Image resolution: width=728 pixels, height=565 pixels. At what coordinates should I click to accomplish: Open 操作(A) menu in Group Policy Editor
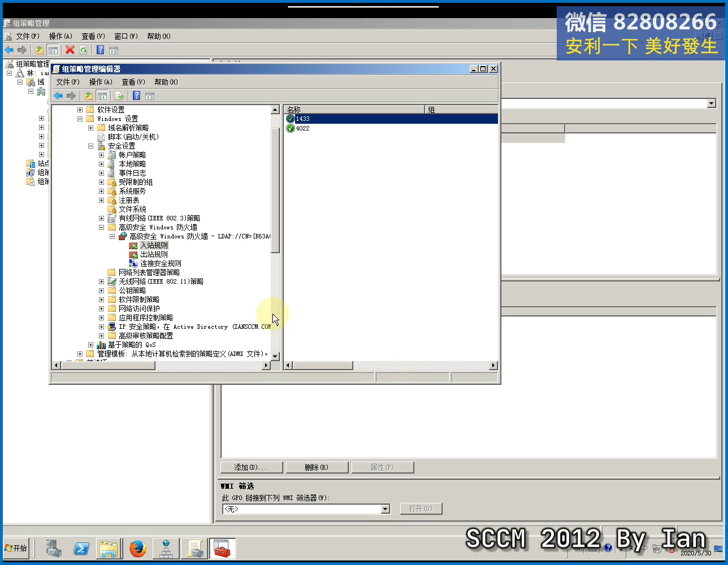[x=101, y=82]
